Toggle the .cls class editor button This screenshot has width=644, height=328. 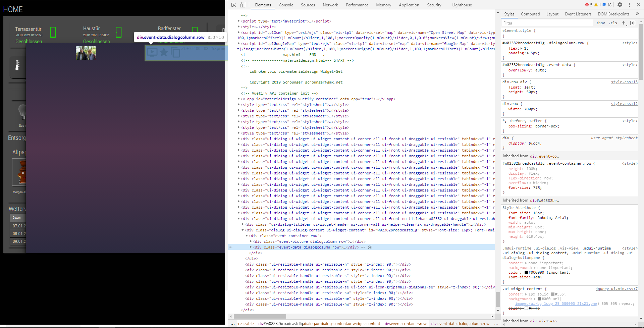pyautogui.click(x=613, y=23)
